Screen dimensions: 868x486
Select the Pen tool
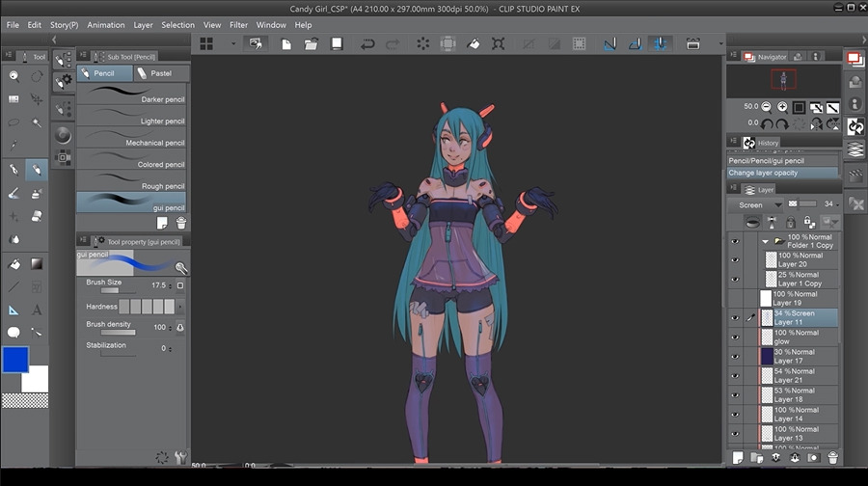click(x=14, y=170)
